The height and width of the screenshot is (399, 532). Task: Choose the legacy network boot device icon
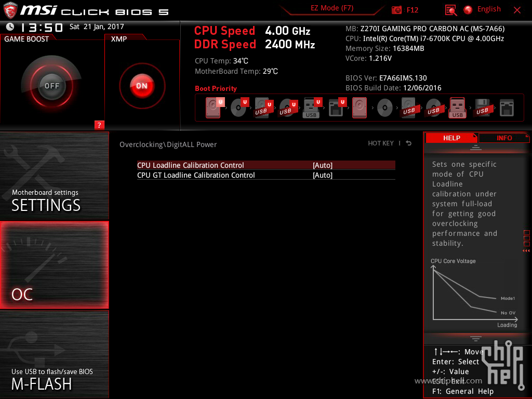(x=507, y=108)
